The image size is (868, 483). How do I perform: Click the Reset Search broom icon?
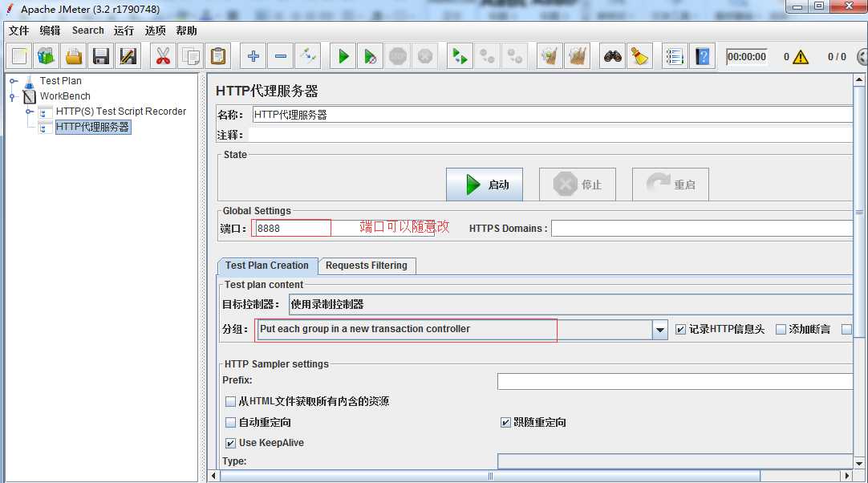[x=639, y=56]
